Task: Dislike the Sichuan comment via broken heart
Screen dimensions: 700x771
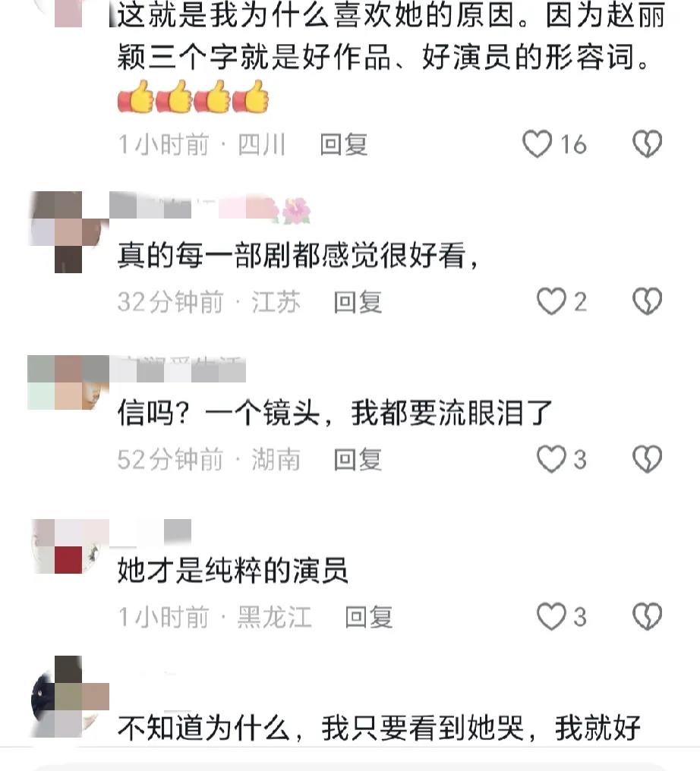Action: click(647, 144)
